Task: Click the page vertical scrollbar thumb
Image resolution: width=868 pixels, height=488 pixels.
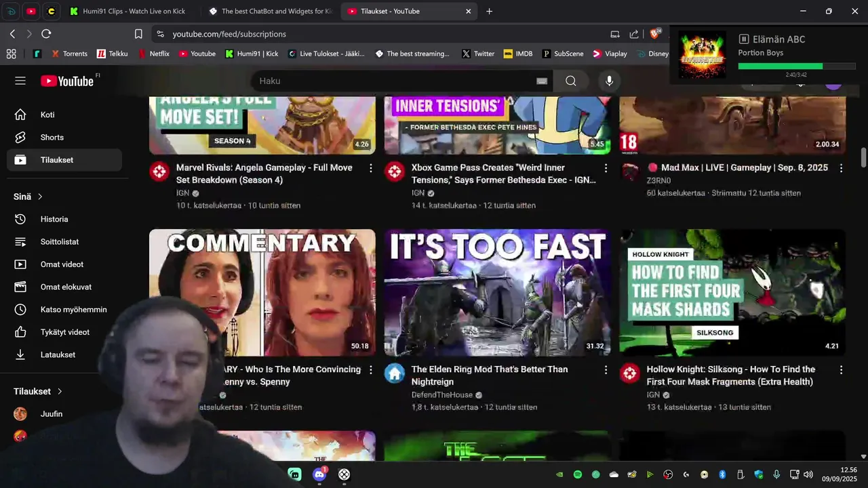Action: point(863,157)
